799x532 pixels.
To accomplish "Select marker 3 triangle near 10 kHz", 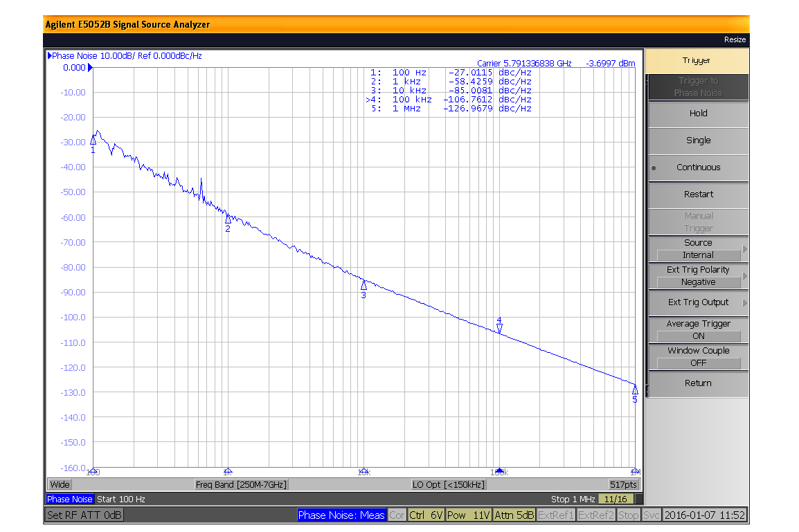I will click(x=363, y=286).
